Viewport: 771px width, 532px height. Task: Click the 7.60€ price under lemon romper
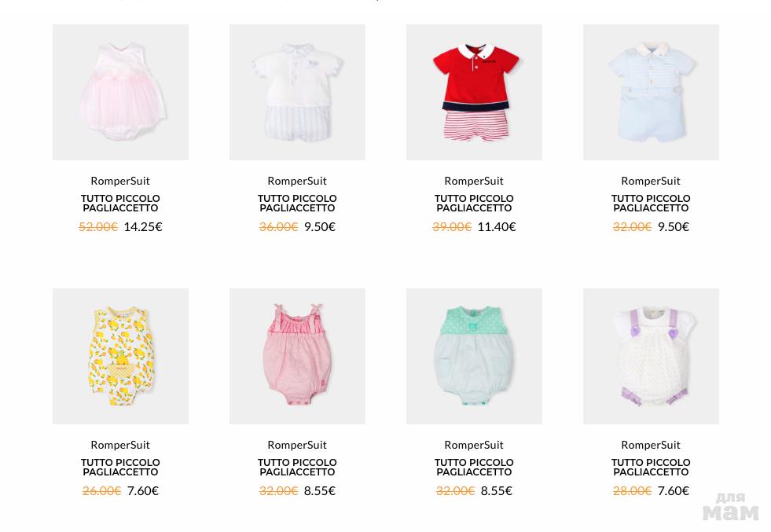click(x=143, y=490)
